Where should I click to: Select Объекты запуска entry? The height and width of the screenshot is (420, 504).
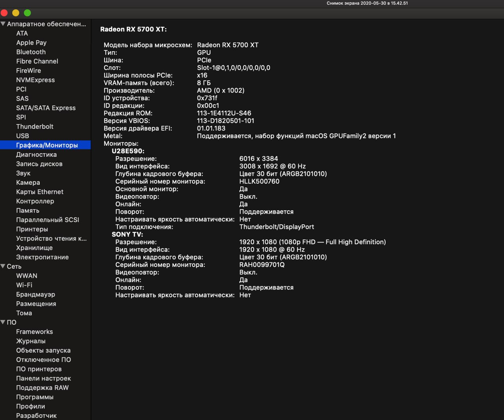click(43, 351)
